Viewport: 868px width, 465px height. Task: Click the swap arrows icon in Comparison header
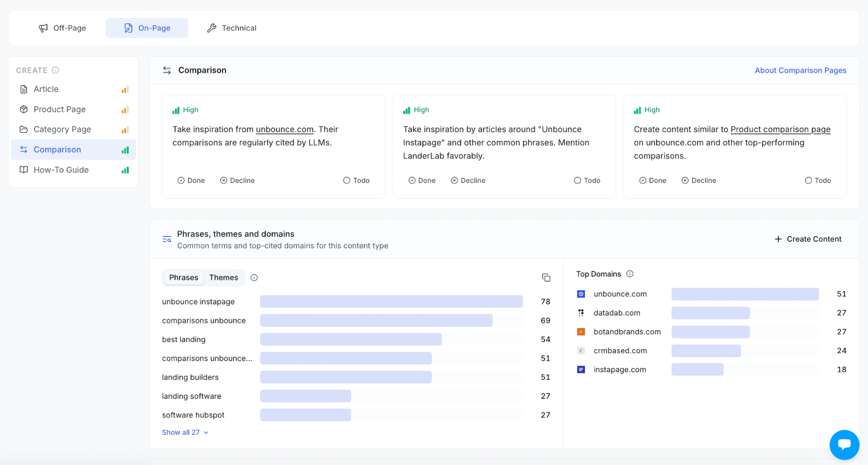[167, 70]
